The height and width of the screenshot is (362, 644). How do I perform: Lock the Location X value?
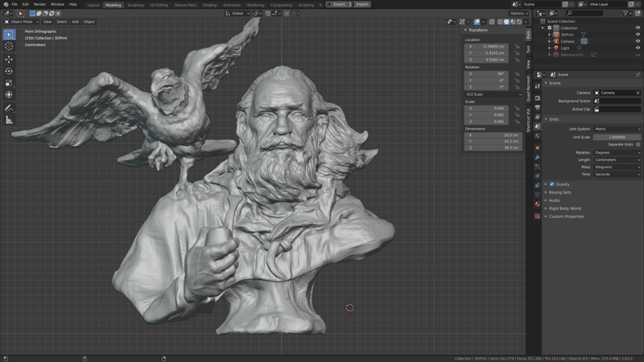tap(517, 47)
